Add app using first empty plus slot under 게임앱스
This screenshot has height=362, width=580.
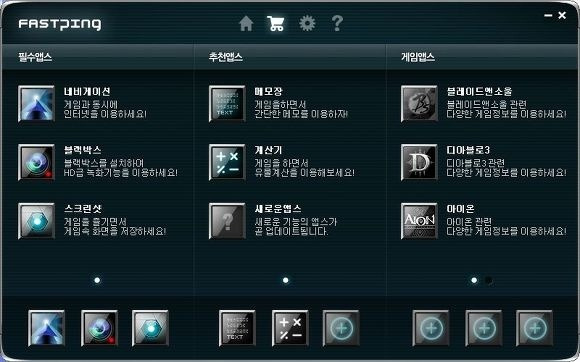tap(431, 328)
